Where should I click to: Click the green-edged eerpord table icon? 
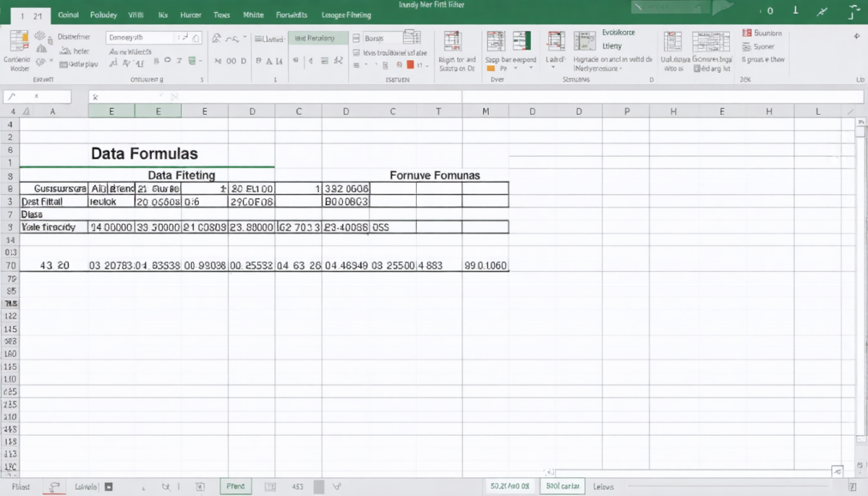click(522, 41)
